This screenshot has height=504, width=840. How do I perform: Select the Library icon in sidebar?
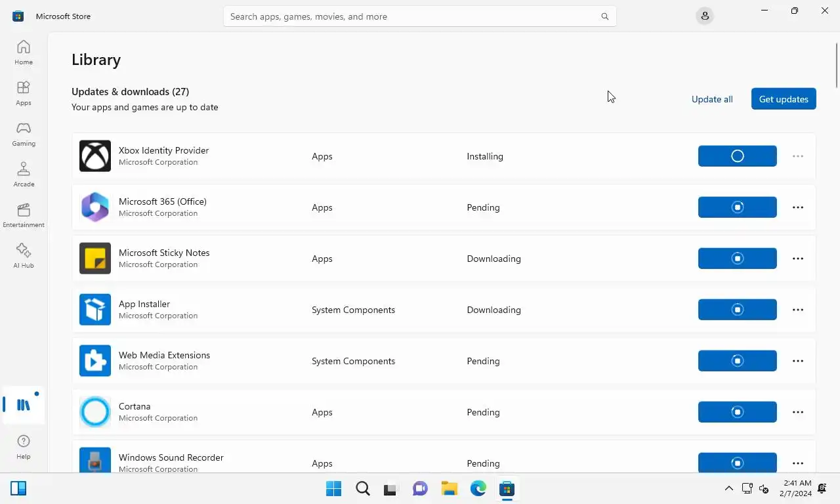pyautogui.click(x=24, y=405)
